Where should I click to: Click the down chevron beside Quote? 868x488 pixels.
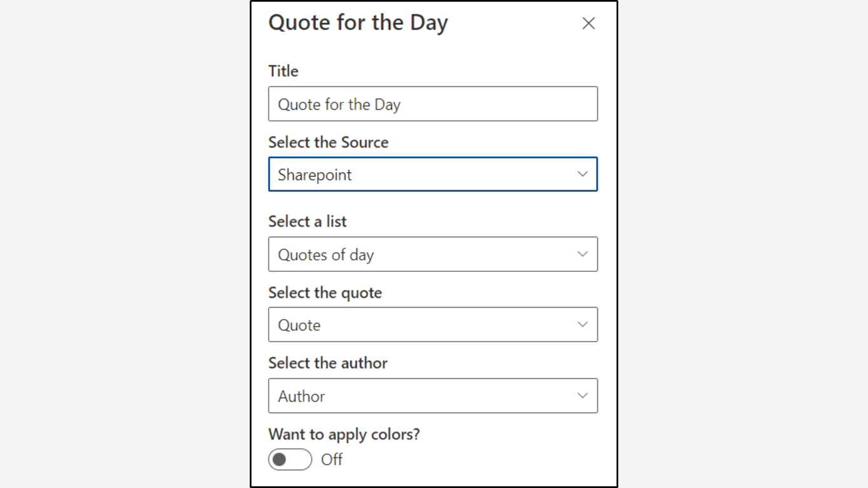pyautogui.click(x=582, y=325)
